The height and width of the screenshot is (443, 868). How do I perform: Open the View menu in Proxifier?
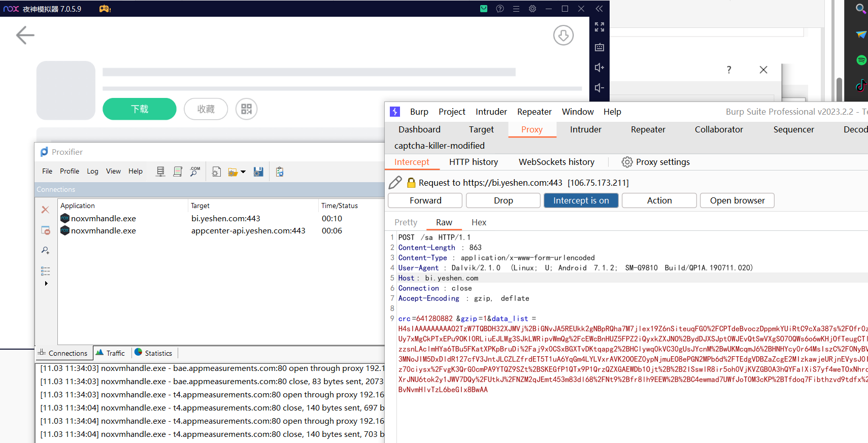[x=113, y=171]
